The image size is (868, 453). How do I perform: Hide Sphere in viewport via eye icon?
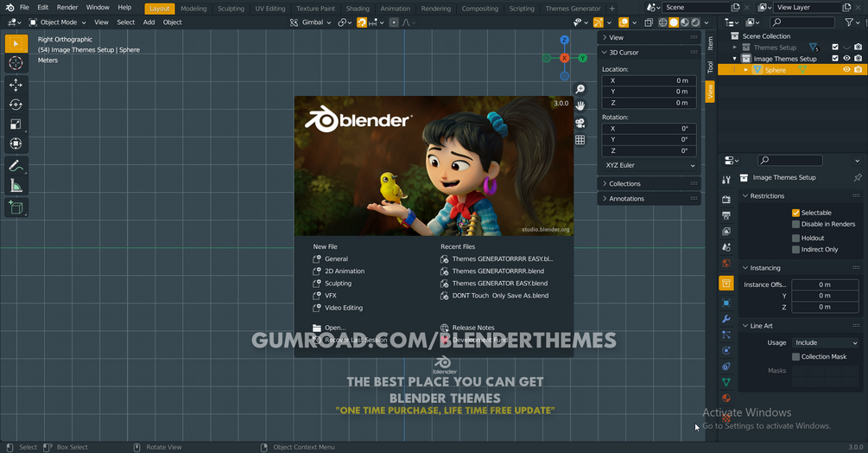coord(846,70)
